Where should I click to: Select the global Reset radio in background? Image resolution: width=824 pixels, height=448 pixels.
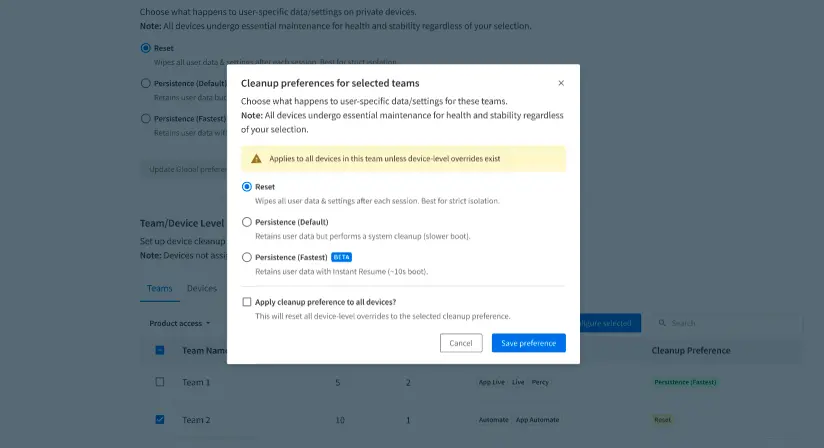[146, 48]
